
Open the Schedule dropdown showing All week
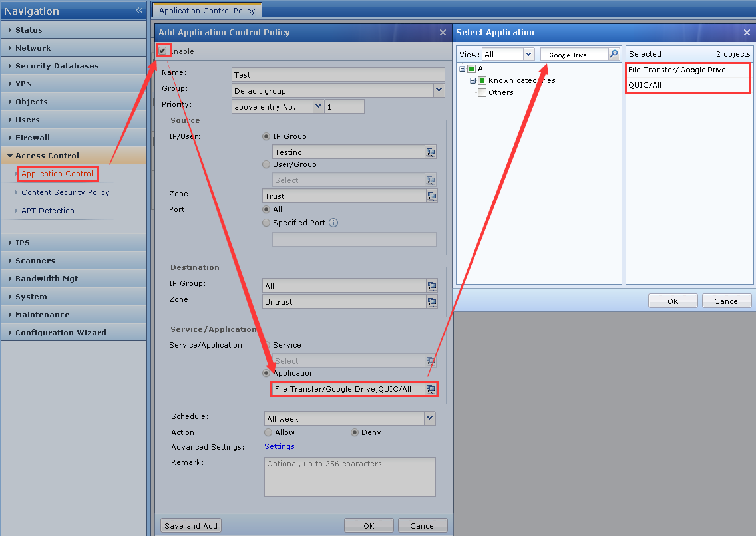pyautogui.click(x=429, y=418)
